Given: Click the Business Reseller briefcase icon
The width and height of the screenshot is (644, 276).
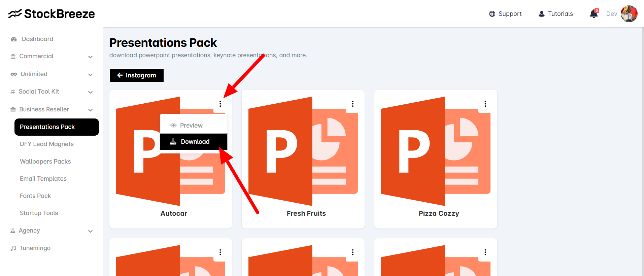Looking at the screenshot, I should point(13,109).
